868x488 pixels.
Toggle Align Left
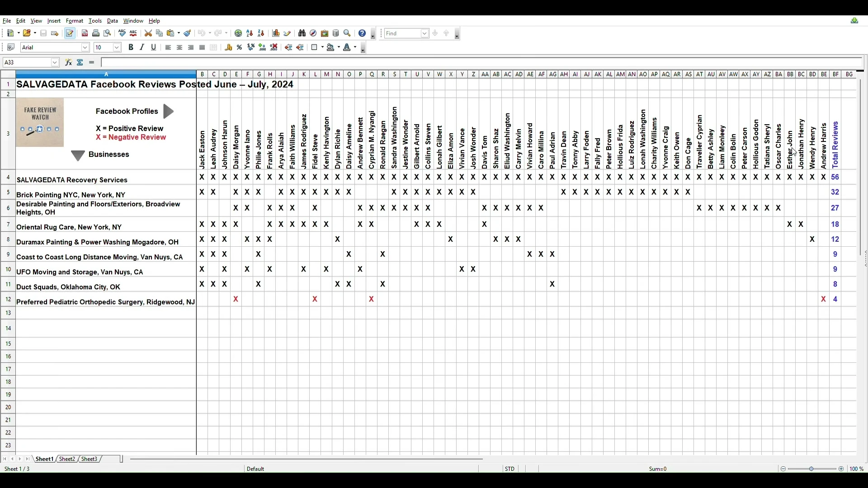click(169, 47)
